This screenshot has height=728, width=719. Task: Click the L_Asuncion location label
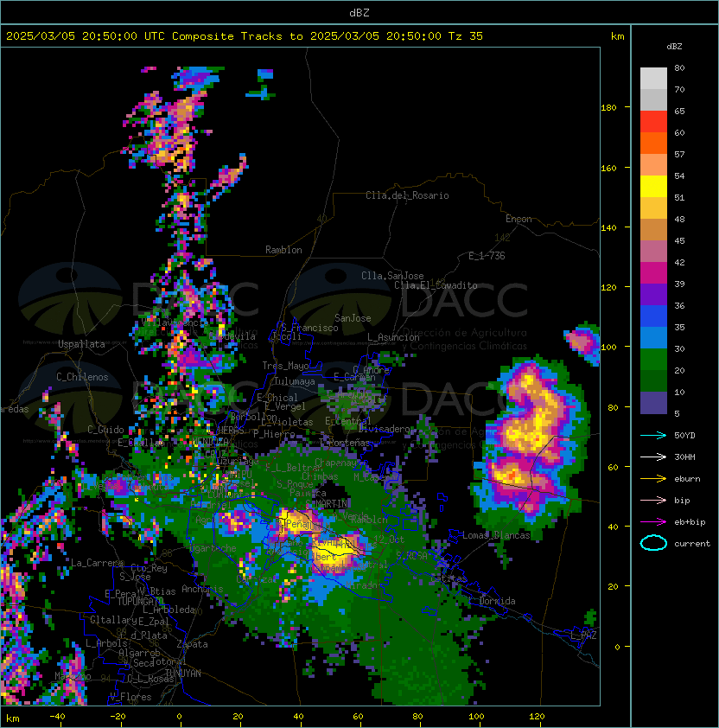pos(393,337)
